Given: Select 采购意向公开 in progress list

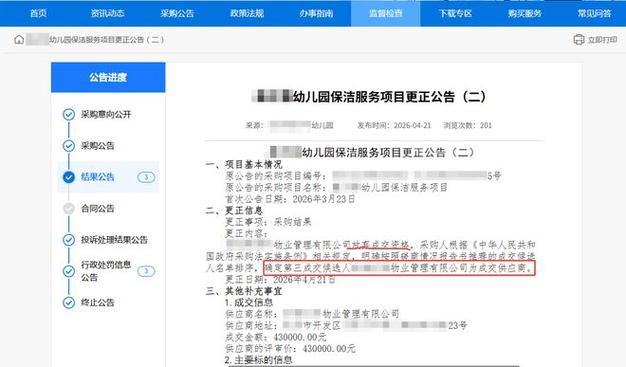Looking at the screenshot, I should 106,114.
